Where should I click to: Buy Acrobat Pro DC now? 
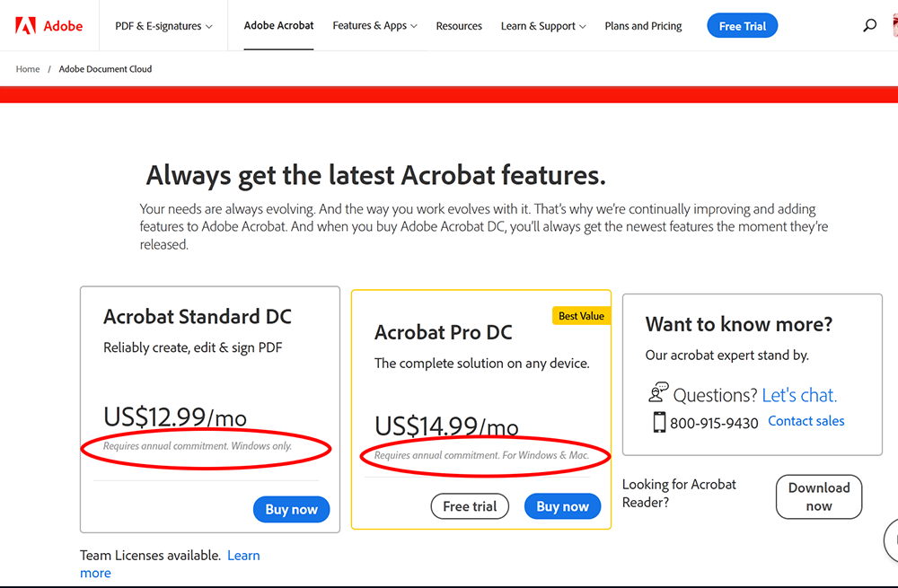click(562, 505)
